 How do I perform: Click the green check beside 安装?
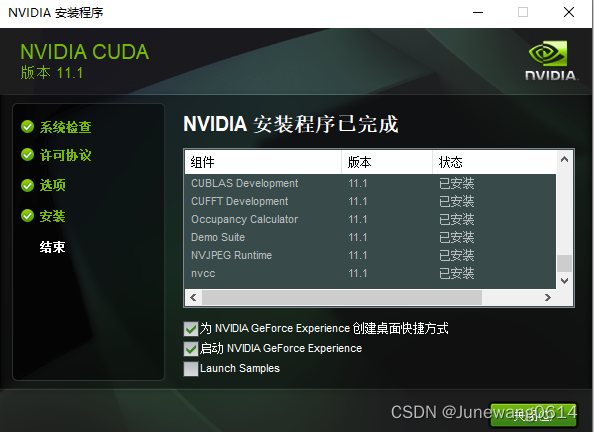point(27,216)
